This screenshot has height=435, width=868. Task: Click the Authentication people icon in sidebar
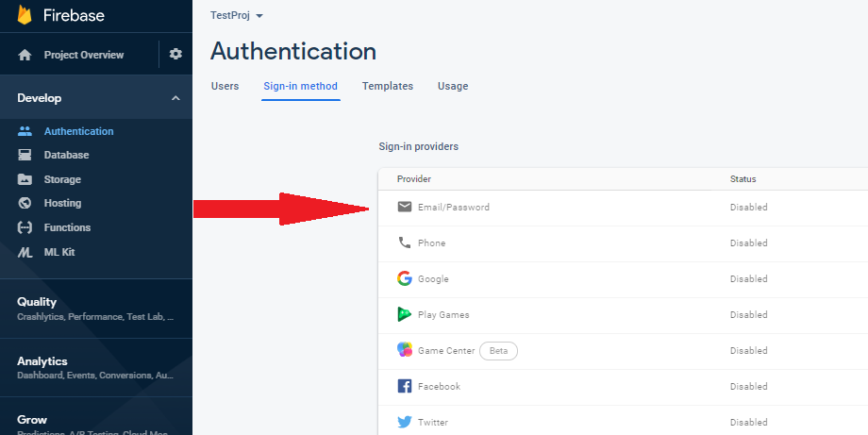pyautogui.click(x=25, y=131)
